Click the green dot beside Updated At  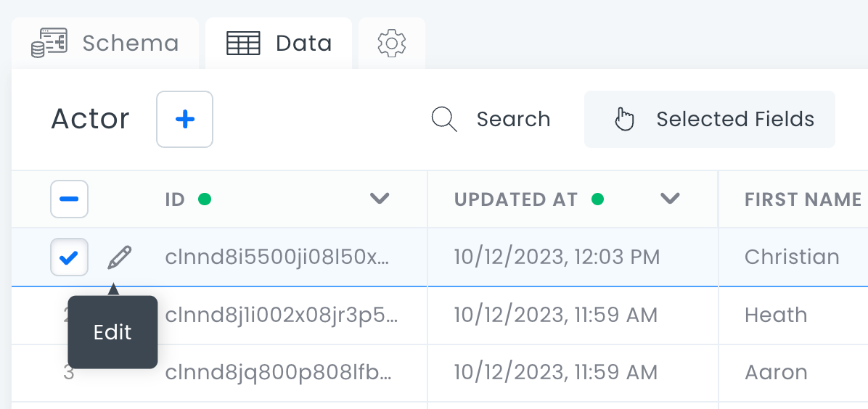click(x=598, y=199)
